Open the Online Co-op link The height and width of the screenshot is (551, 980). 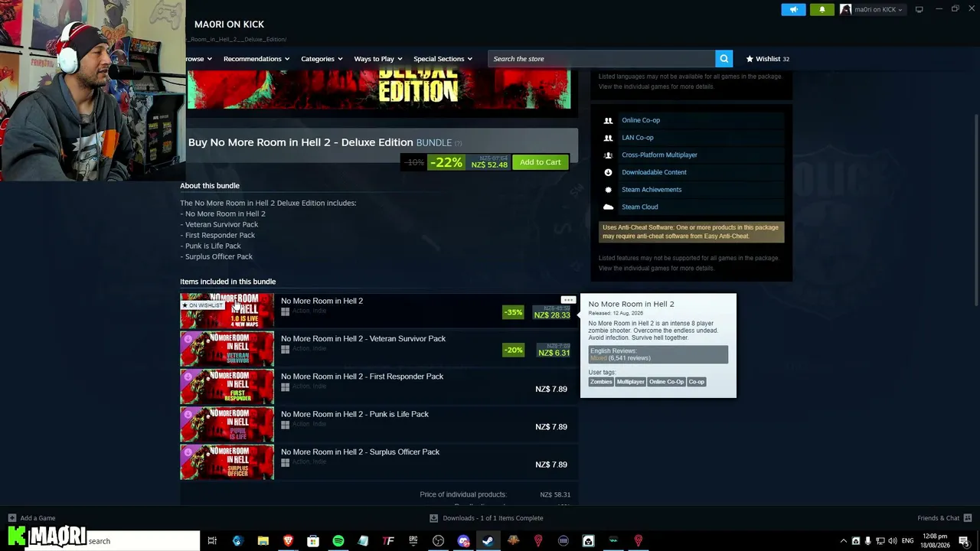[641, 120]
